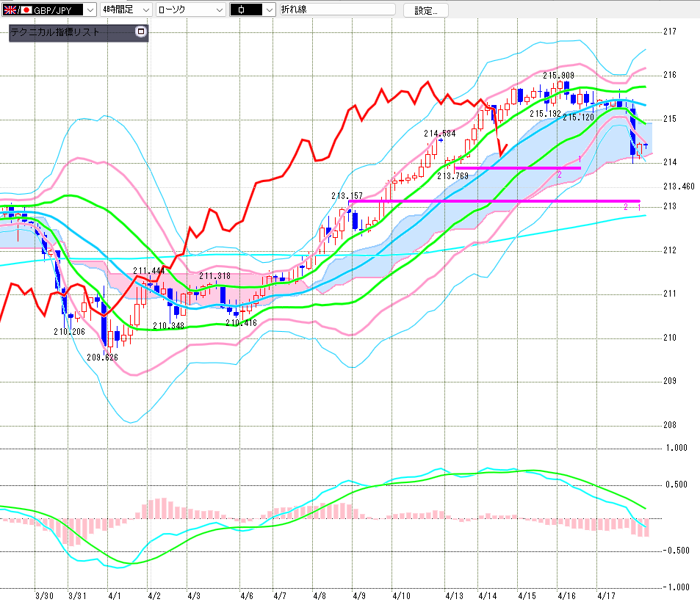The height and width of the screenshot is (602, 700).
Task: Click the 211.444 price annotation
Action: 148,271
